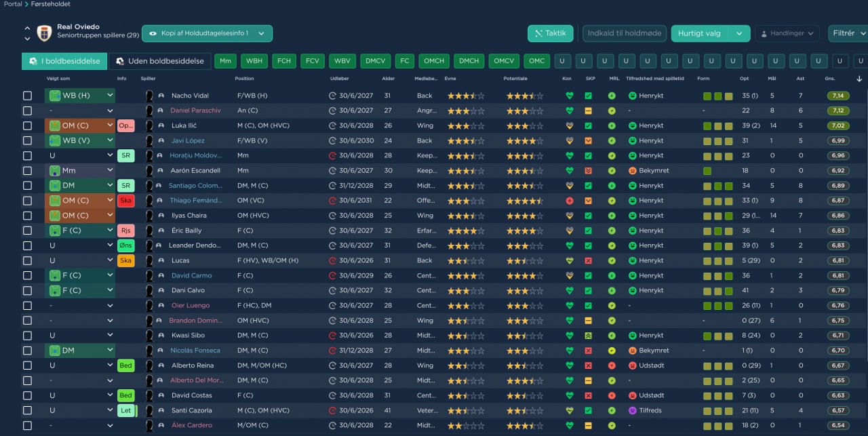Click the sort arrow in the column header
The width and height of the screenshot is (868, 436).
859,79
